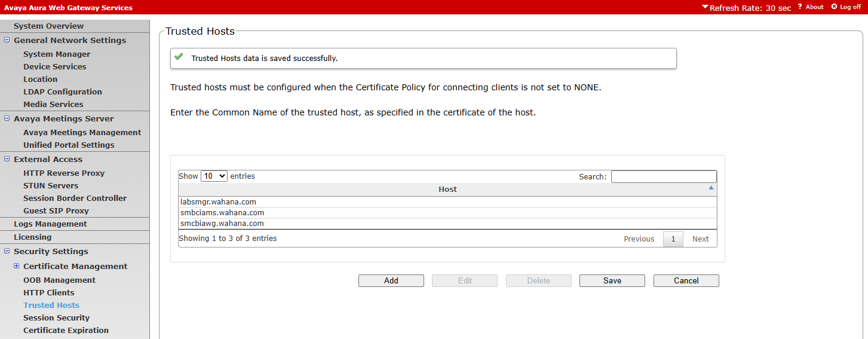868x339 pixels.
Task: Click the About question mark icon
Action: (800, 7)
